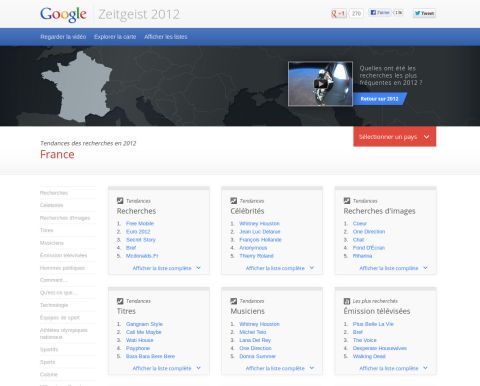Open Whitney Houston in the Célébrités list
Image resolution: width=480 pixels, height=386 pixels.
click(x=259, y=223)
